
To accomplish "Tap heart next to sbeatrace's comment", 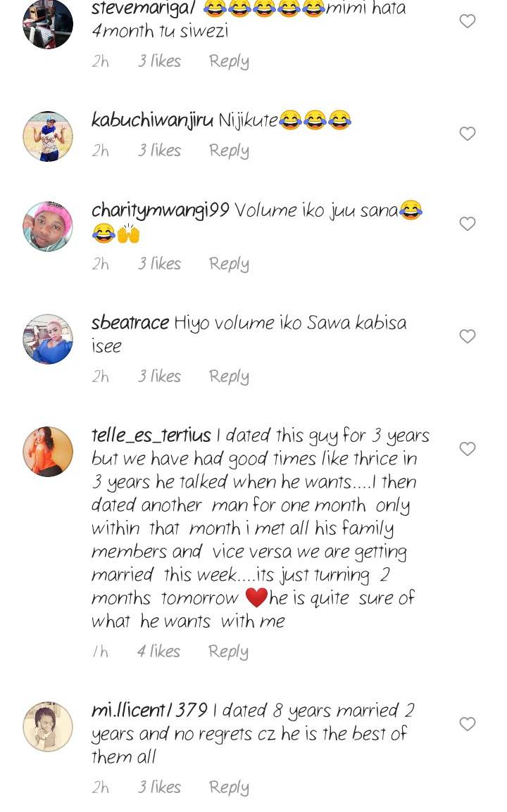I will tap(467, 336).
